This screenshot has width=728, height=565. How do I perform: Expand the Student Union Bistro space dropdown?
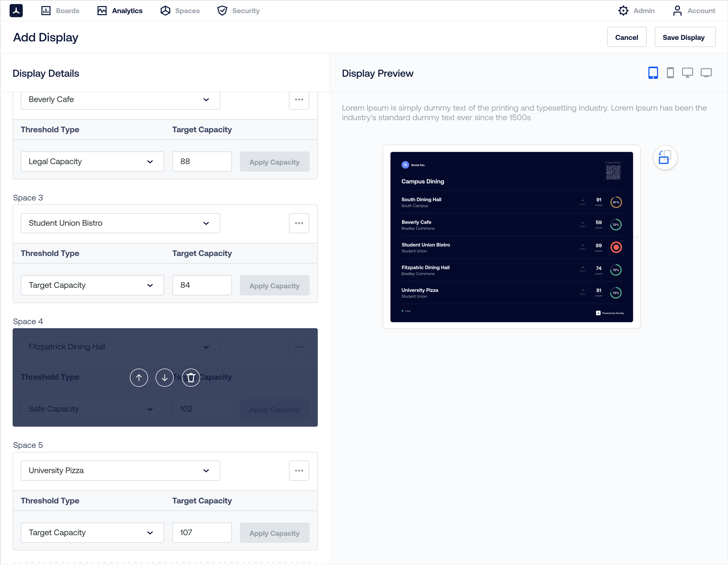120,223
